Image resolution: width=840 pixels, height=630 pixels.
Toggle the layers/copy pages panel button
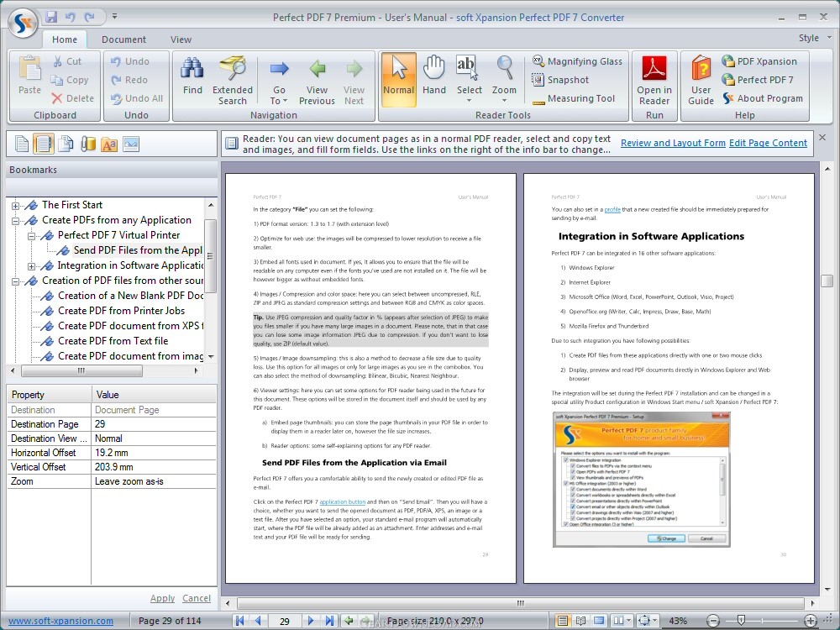click(x=66, y=144)
